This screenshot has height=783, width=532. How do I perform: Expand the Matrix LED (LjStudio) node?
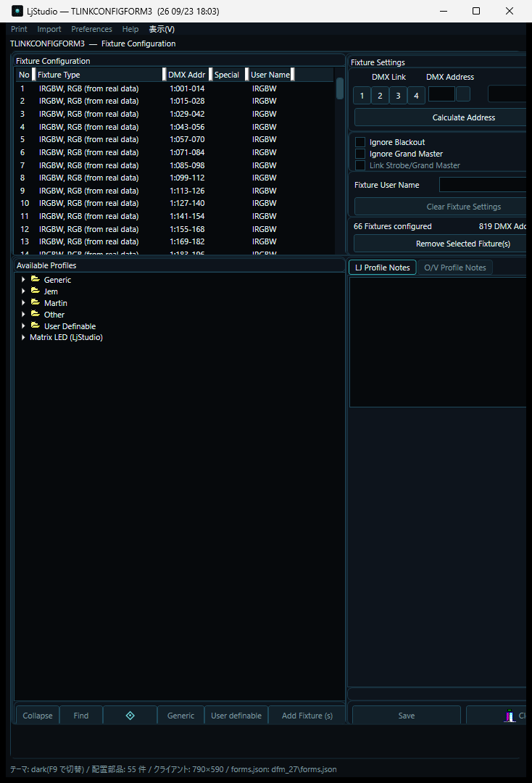[23, 337]
